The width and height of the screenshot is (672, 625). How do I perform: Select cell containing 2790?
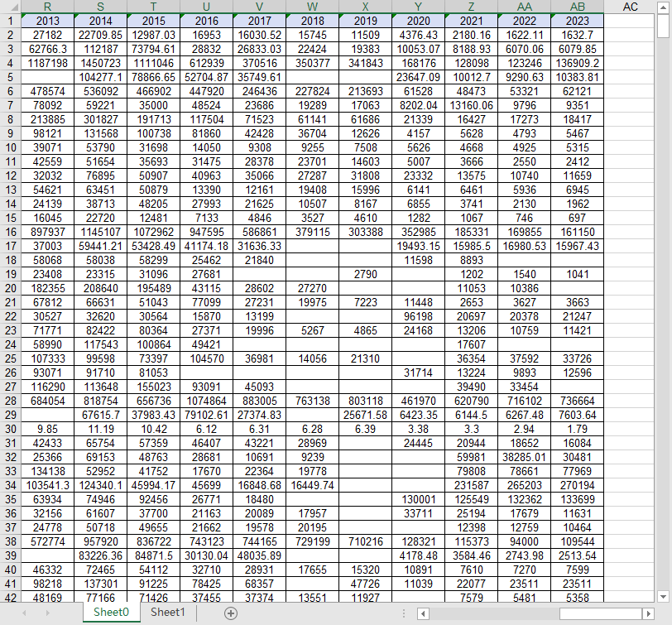(x=365, y=274)
